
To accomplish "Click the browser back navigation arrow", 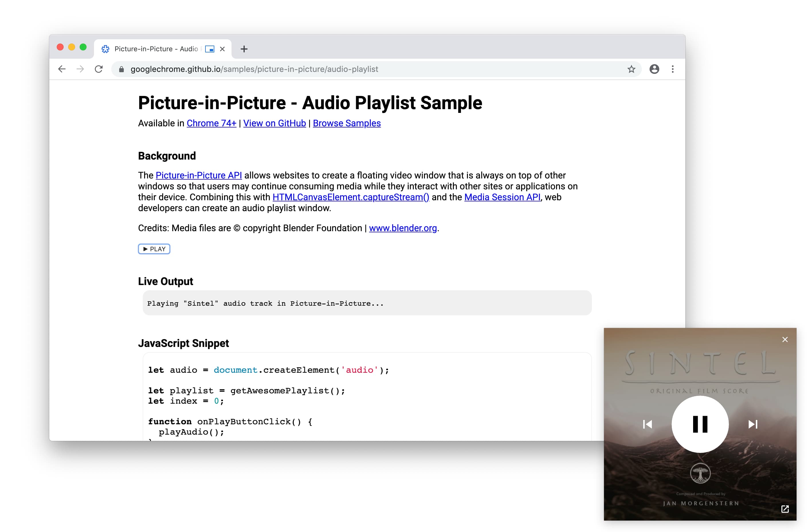I will 62,69.
